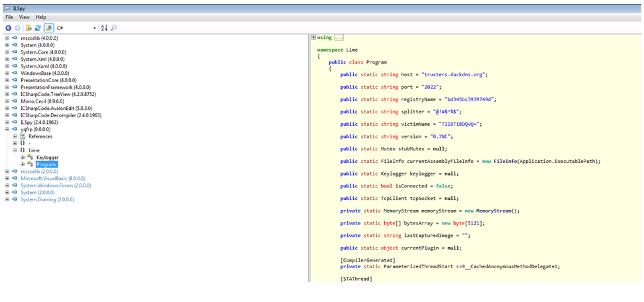The image size is (644, 302).
Task: Expand the Microsoft.VisualBasic (8.0.0.0) node
Action: [7, 178]
